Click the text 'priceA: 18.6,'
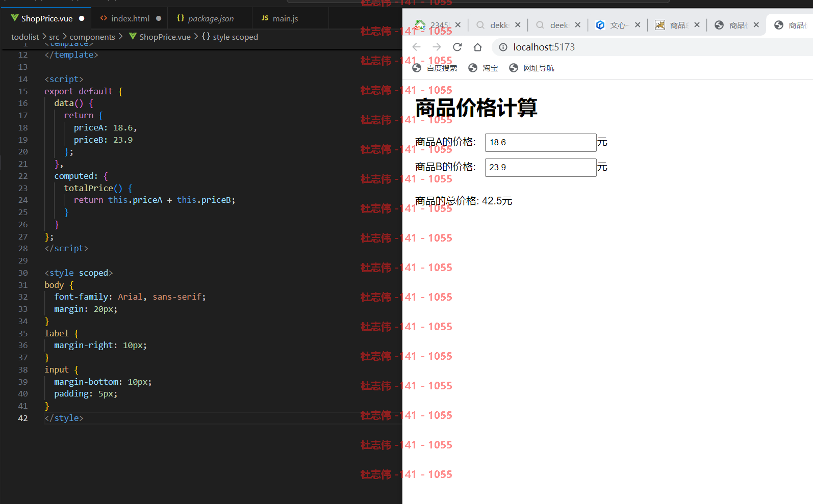Image resolution: width=813 pixels, height=504 pixels. pos(105,127)
